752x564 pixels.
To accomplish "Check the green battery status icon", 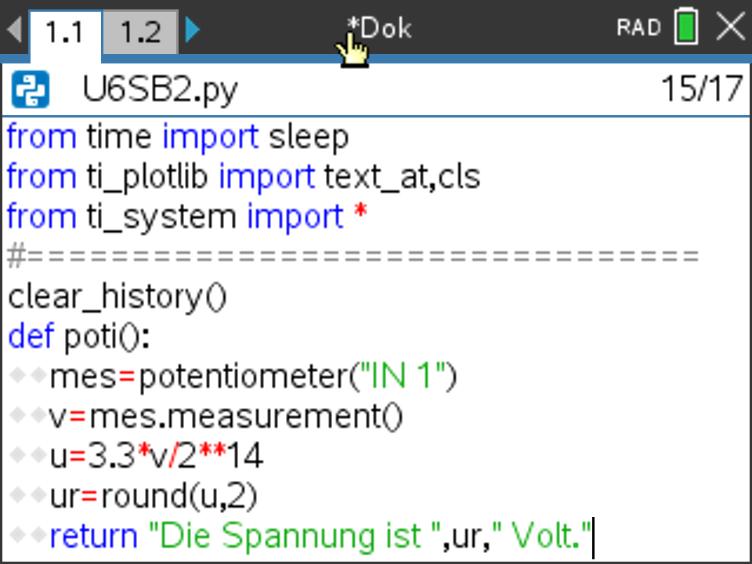I will point(686,28).
